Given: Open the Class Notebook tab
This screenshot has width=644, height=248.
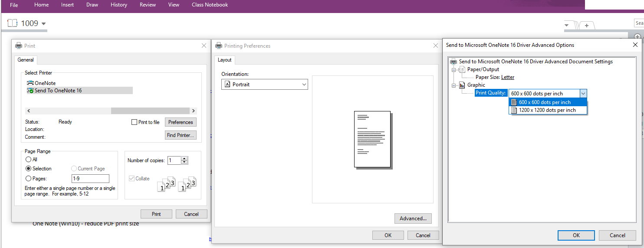Looking at the screenshot, I should 210,5.
